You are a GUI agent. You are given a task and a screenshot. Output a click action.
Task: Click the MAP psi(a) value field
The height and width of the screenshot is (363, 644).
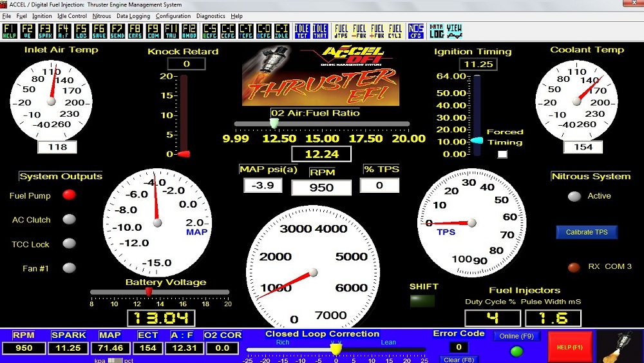[263, 185]
